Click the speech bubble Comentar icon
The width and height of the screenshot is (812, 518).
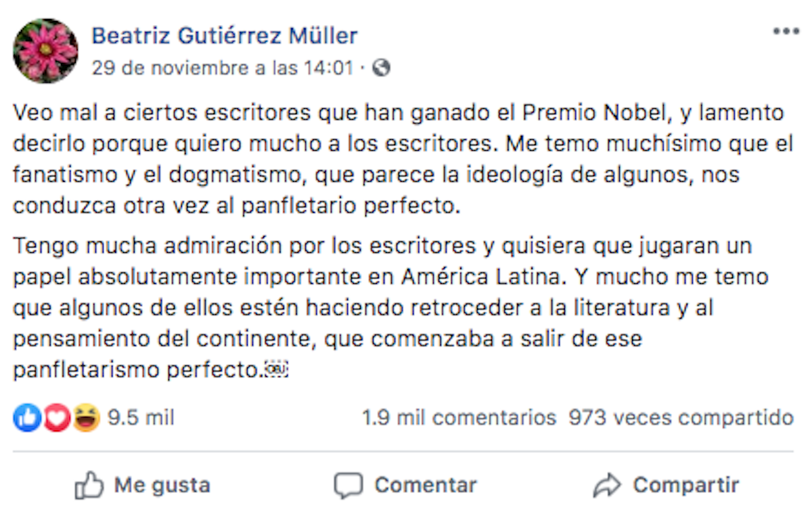click(x=348, y=486)
